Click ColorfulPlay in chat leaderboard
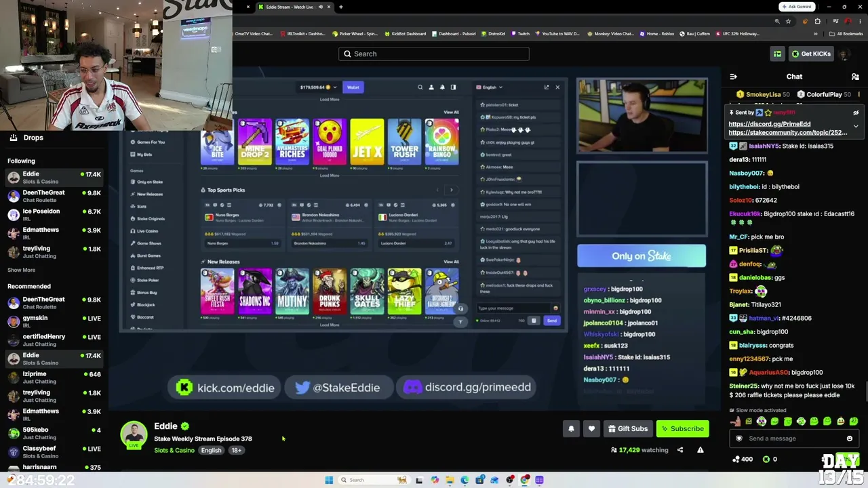 pos(823,95)
